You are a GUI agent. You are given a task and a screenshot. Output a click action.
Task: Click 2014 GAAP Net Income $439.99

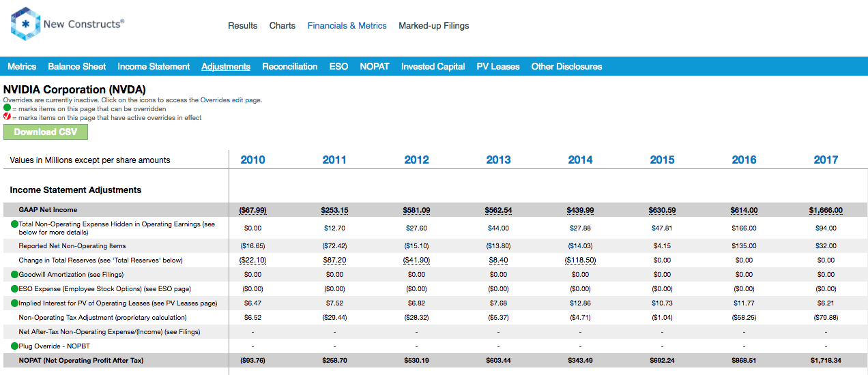click(580, 210)
